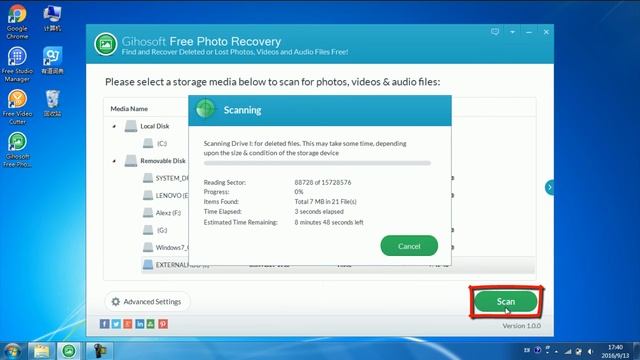Click the screen recorder taskbar icon
640x360 pixels.
(99, 351)
